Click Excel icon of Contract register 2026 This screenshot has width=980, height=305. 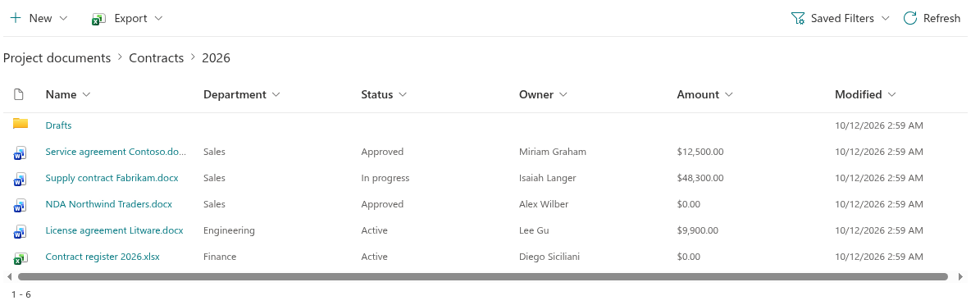click(21, 257)
